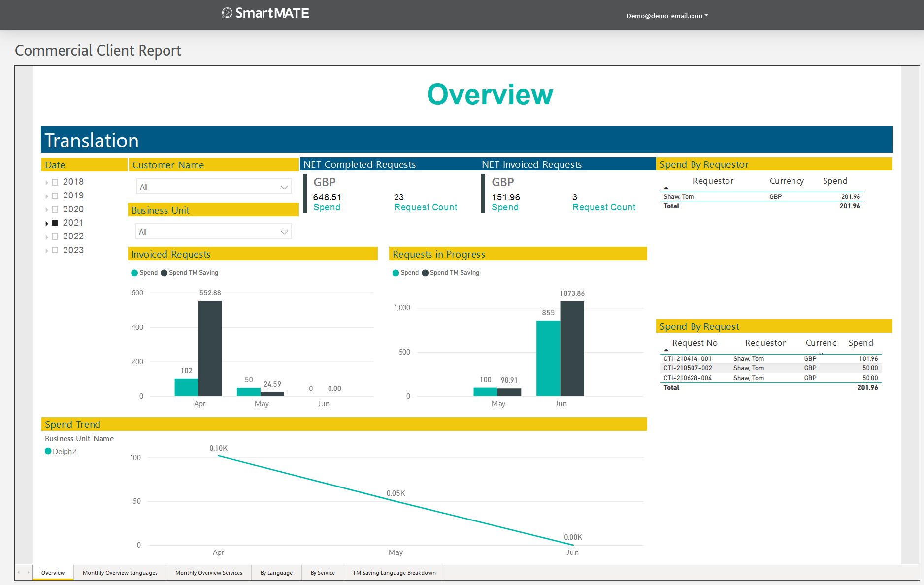
Task: Open the Customer Name dropdown
Action: (214, 187)
